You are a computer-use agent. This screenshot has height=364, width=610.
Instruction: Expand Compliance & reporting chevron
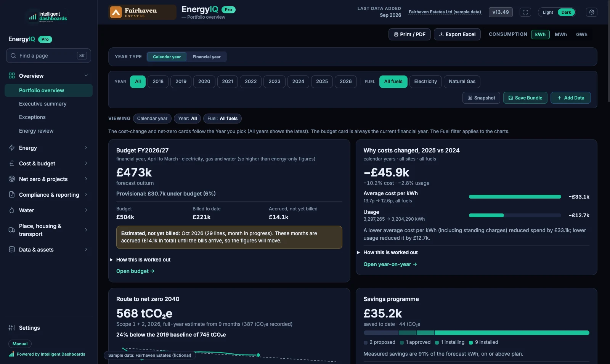point(86,194)
